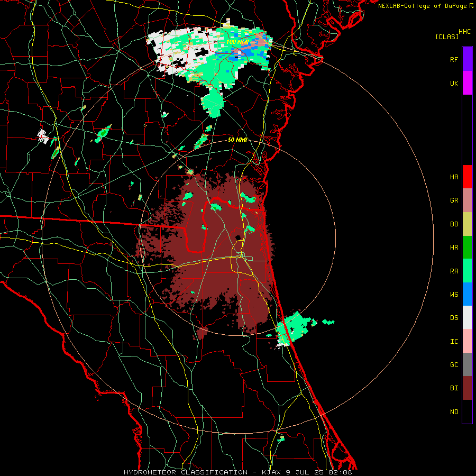
Task: Click the ND legend label
Action: (454, 412)
